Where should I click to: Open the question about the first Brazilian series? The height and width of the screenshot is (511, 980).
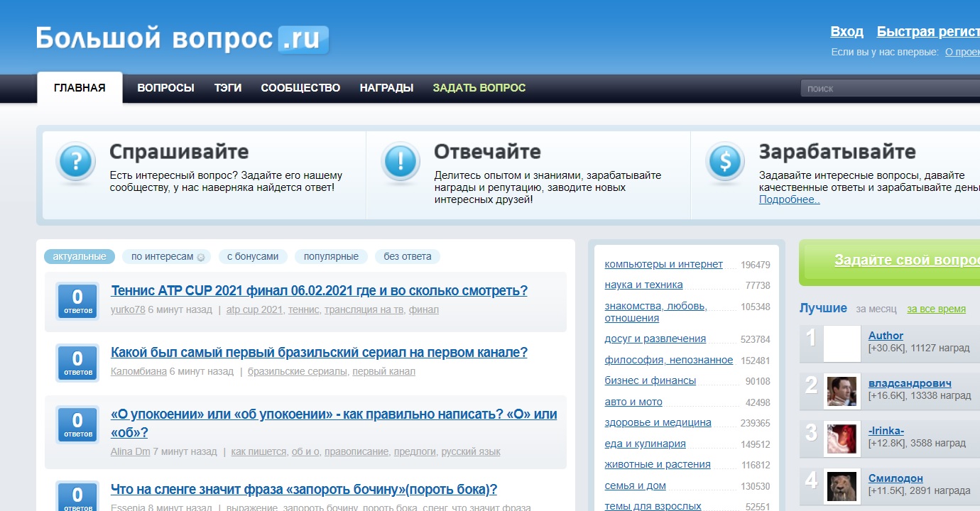320,353
